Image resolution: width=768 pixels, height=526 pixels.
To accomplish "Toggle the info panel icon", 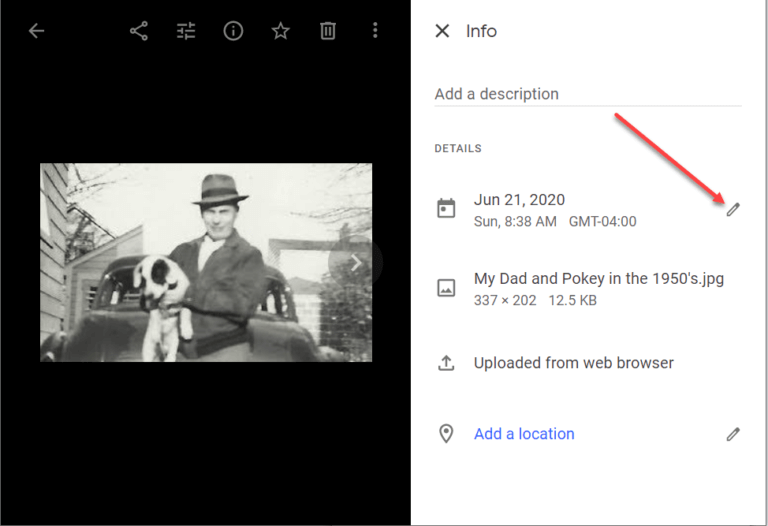I will pyautogui.click(x=233, y=31).
